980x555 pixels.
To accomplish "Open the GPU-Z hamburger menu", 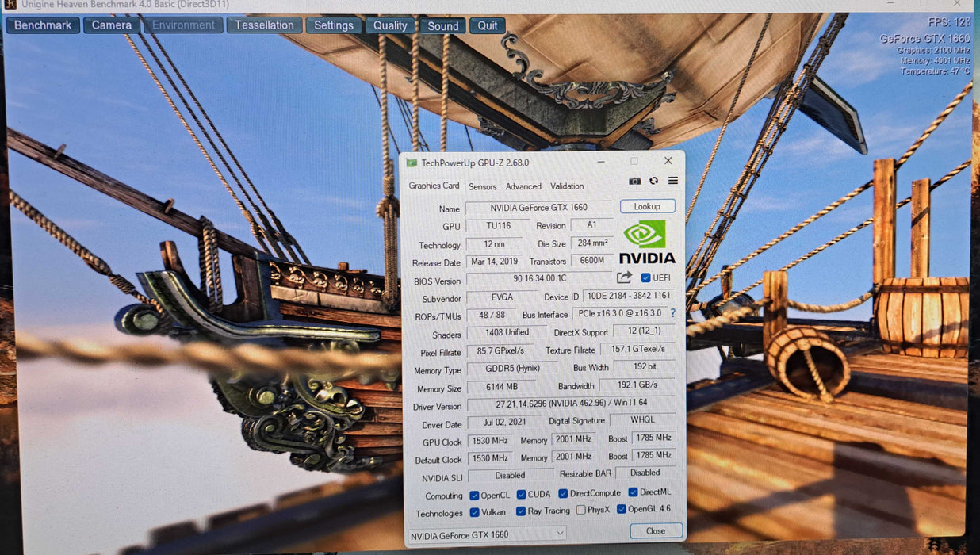I will (672, 181).
